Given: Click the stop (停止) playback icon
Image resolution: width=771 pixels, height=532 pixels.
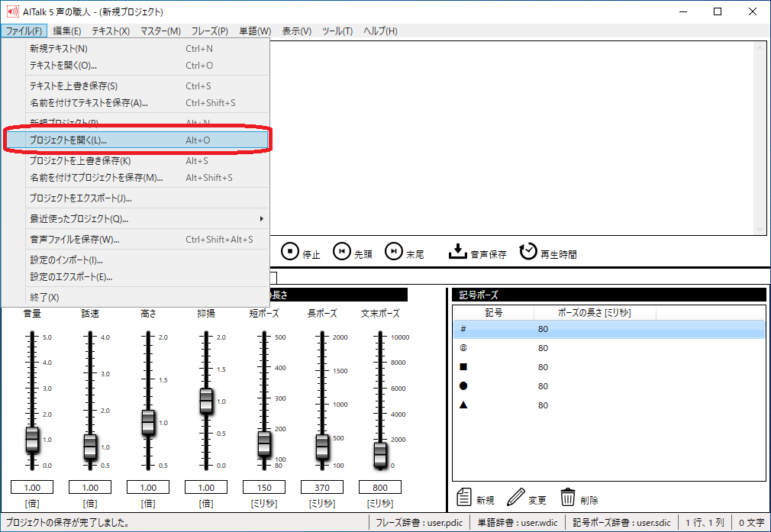Looking at the screenshot, I should 290,251.
